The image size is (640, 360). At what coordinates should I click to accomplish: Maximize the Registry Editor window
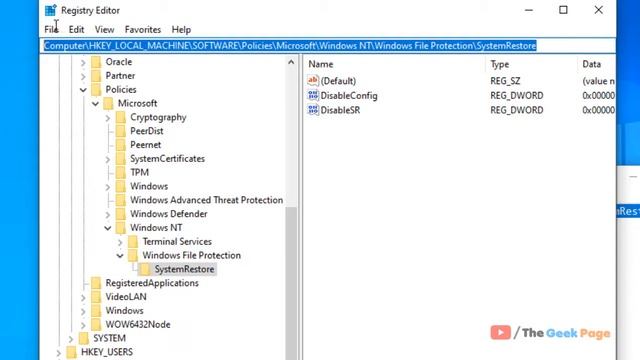[563, 10]
